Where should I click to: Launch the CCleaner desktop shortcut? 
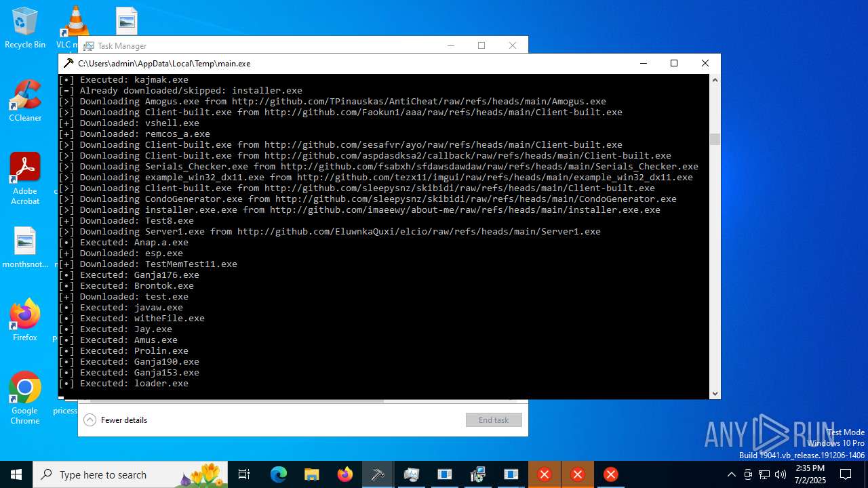[x=25, y=101]
